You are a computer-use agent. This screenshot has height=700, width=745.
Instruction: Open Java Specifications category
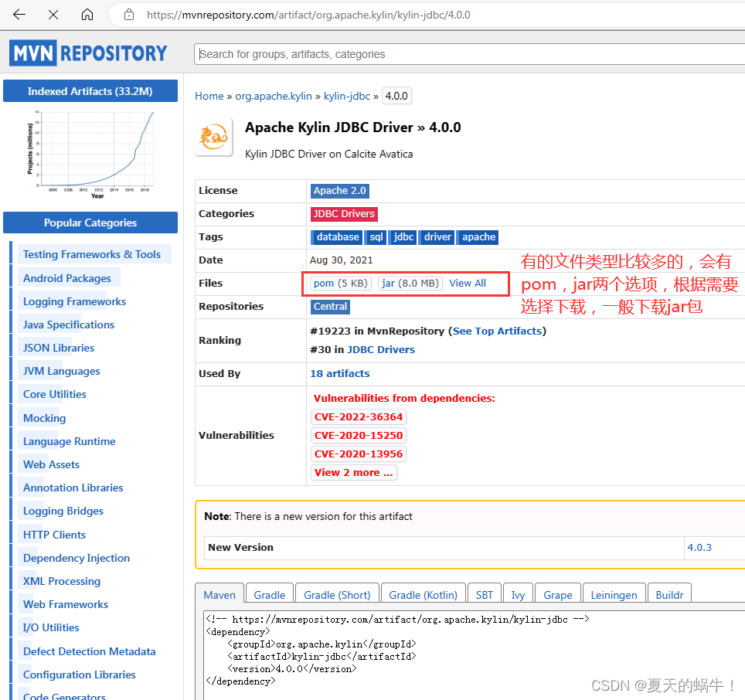coord(69,325)
